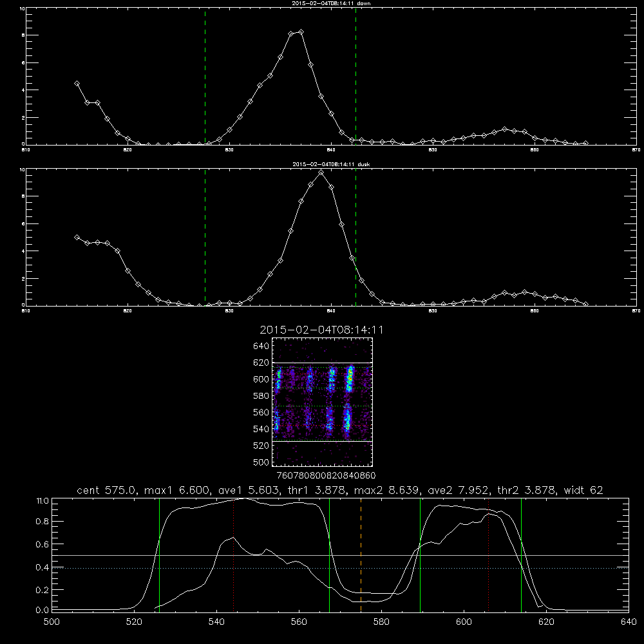Click the dotted white threshold line in the bottom plot
Screen dimensions: 644x644
click(x=340, y=568)
